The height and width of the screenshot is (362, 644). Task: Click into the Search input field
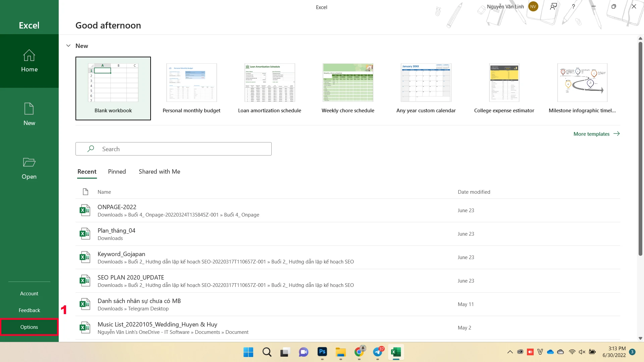click(173, 149)
